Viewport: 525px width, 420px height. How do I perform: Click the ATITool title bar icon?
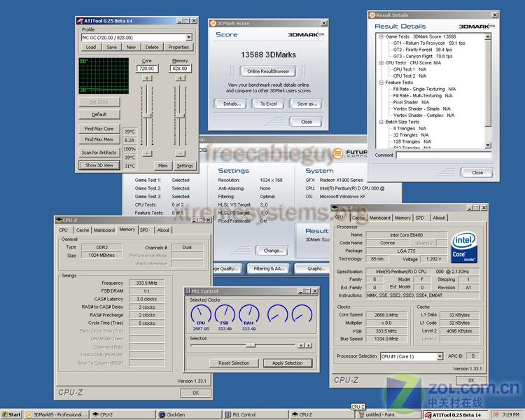80,21
